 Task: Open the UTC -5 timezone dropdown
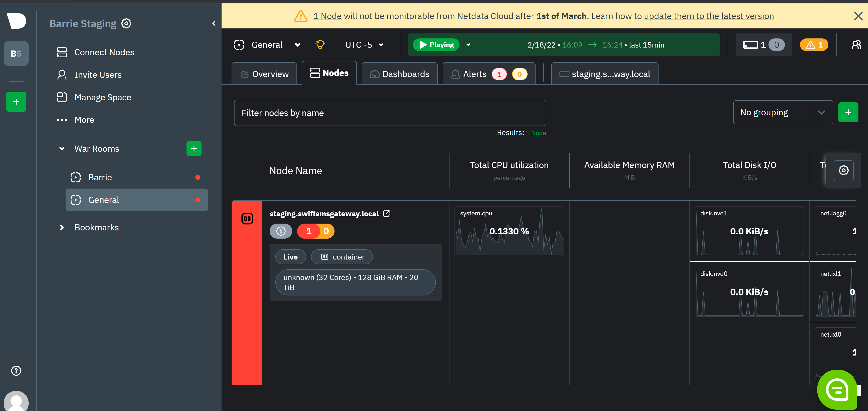(x=364, y=44)
